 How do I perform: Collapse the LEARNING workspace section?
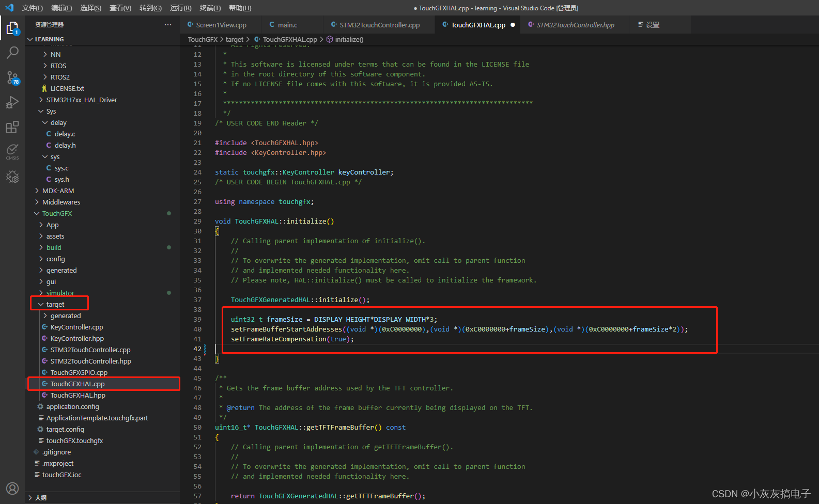[x=49, y=39]
